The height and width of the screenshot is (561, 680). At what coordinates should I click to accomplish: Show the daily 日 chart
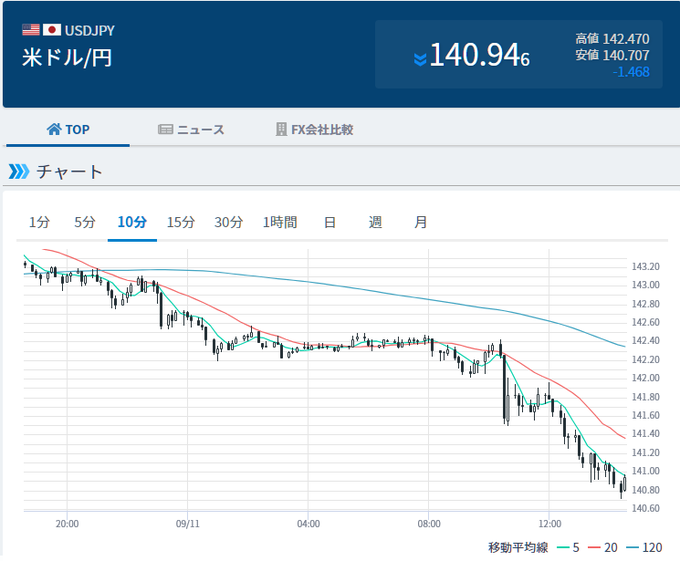[329, 222]
